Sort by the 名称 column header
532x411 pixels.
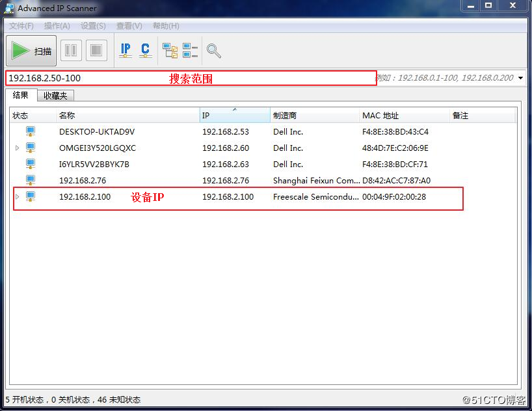[128, 115]
